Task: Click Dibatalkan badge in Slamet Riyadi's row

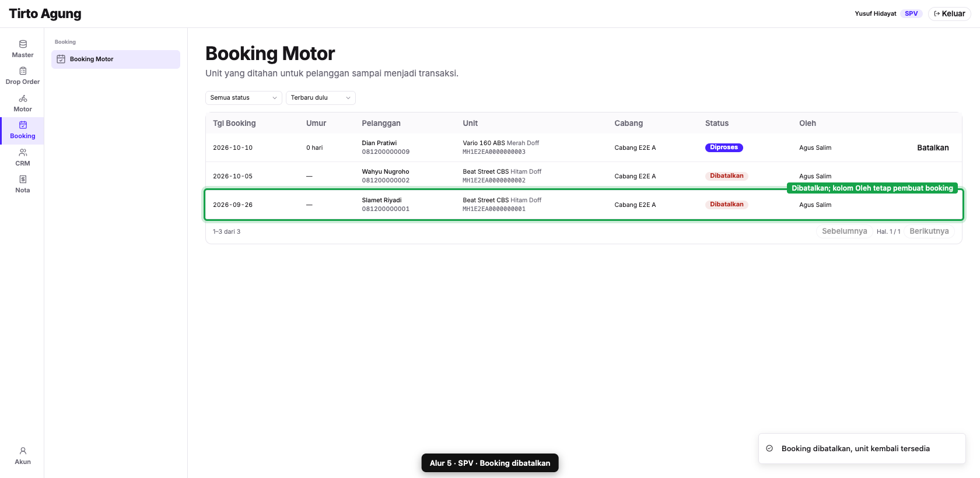Action: coord(727,205)
